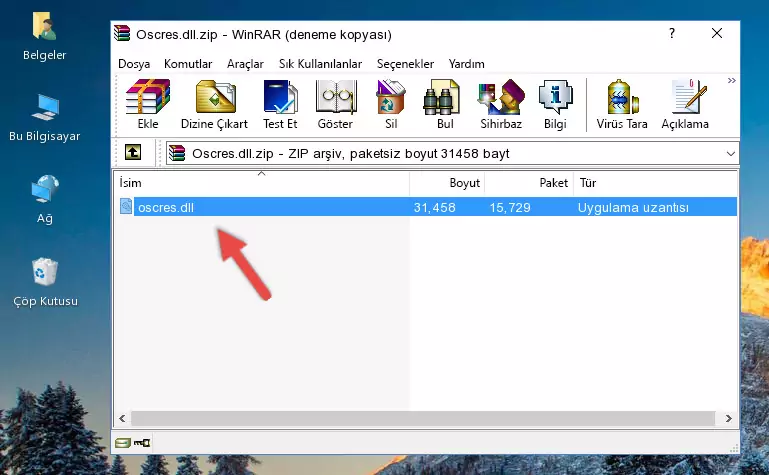Viewport: 769px width, 475px height.
Task: Open the Yardım menu
Action: (466, 64)
